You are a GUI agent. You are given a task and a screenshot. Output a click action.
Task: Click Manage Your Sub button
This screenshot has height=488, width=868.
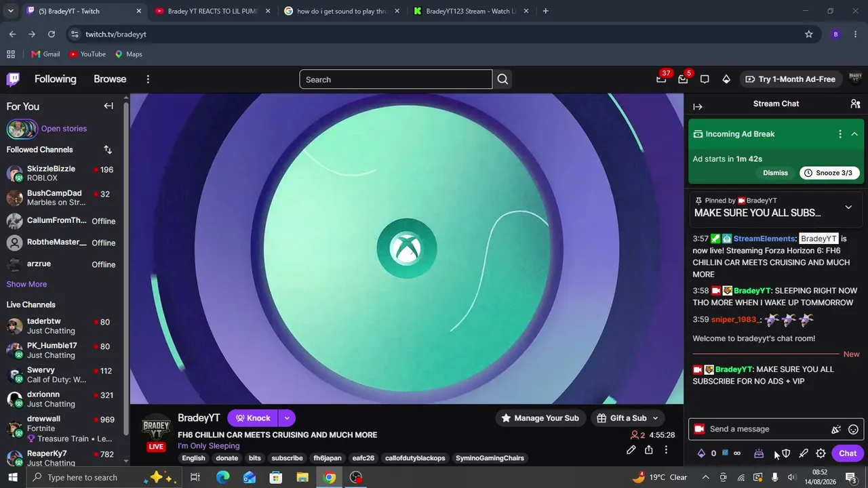click(540, 418)
